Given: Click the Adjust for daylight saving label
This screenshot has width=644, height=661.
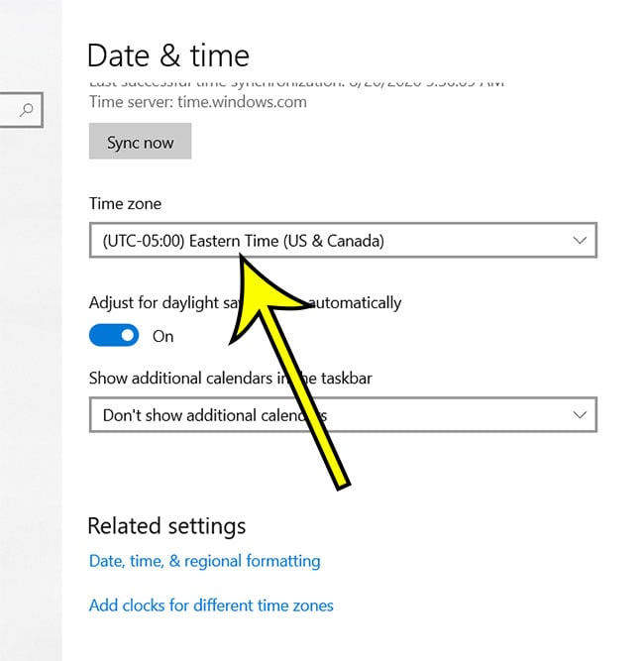Looking at the screenshot, I should click(159, 302).
